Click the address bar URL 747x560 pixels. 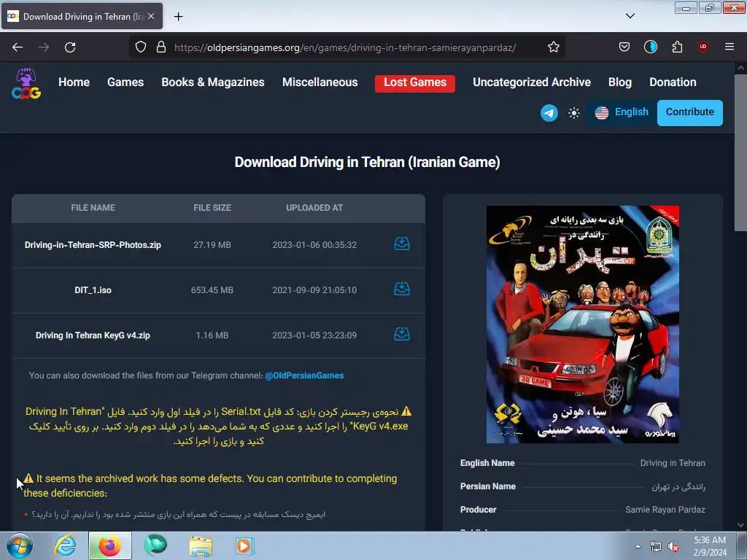pyautogui.click(x=345, y=47)
